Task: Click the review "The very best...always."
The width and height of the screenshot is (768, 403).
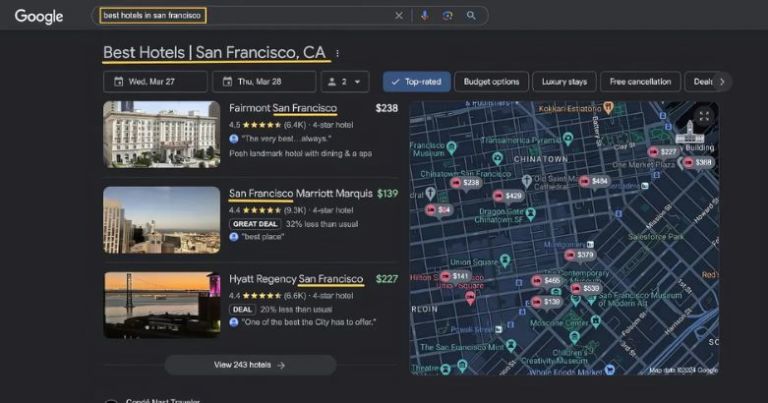Action: click(287, 139)
